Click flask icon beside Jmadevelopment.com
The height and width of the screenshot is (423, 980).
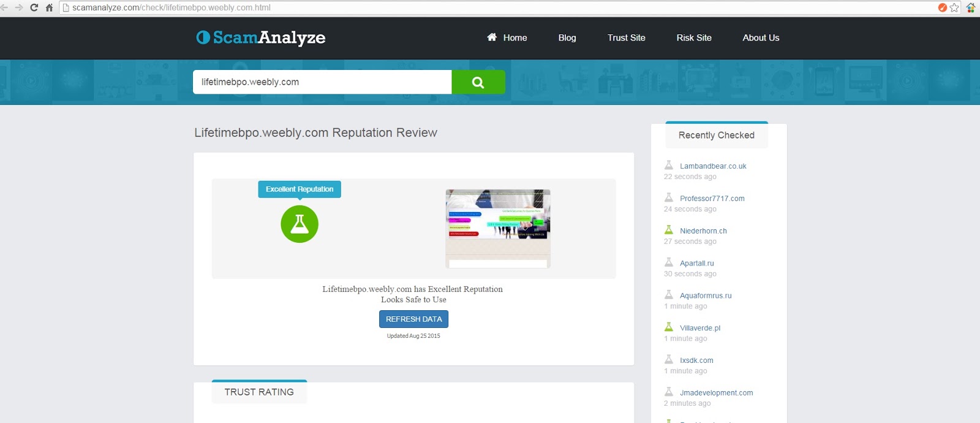coord(669,392)
